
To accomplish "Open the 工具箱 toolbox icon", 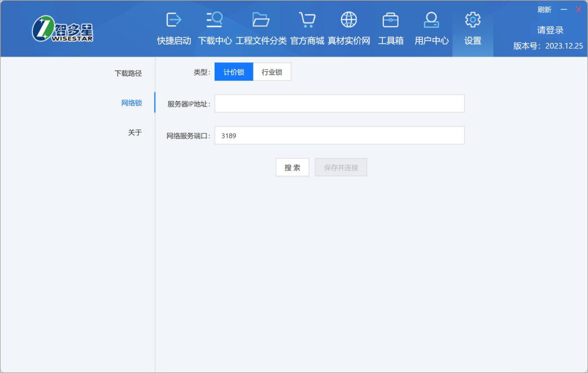I will pos(390,20).
